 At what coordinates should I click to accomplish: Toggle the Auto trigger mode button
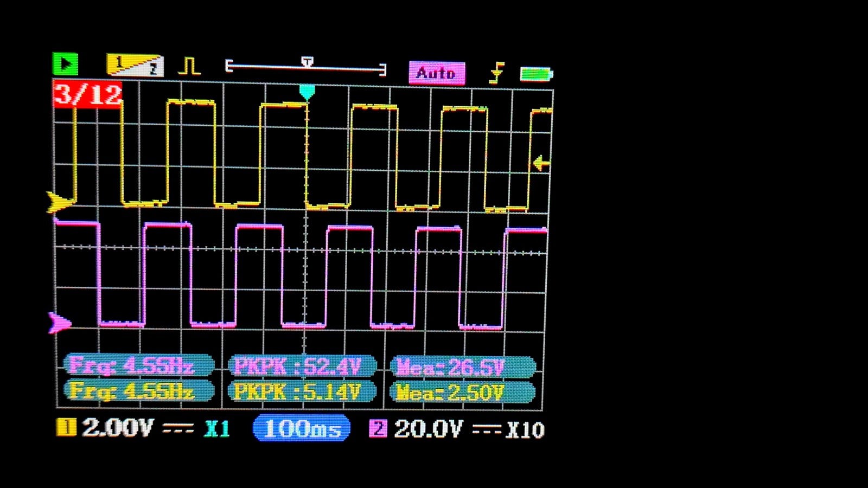click(437, 73)
